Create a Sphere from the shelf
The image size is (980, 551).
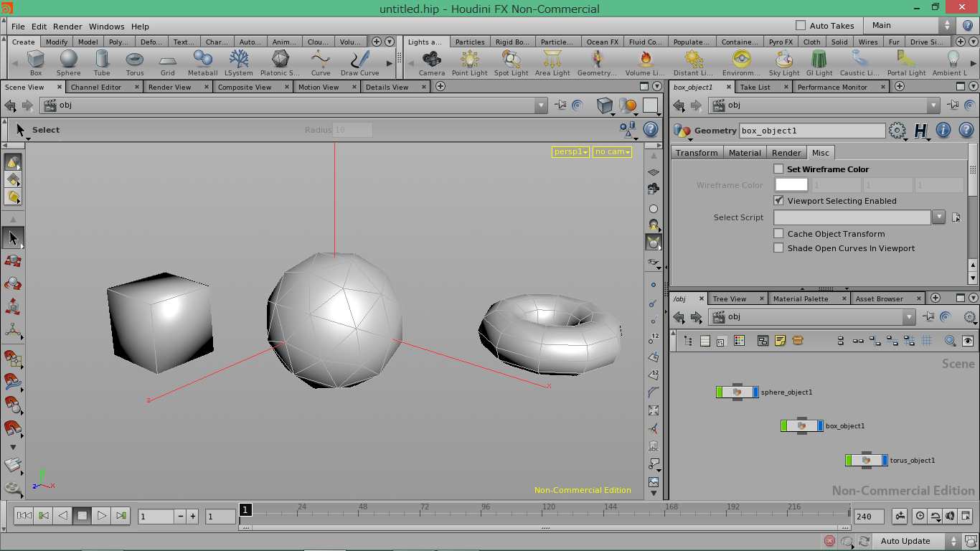click(x=69, y=62)
